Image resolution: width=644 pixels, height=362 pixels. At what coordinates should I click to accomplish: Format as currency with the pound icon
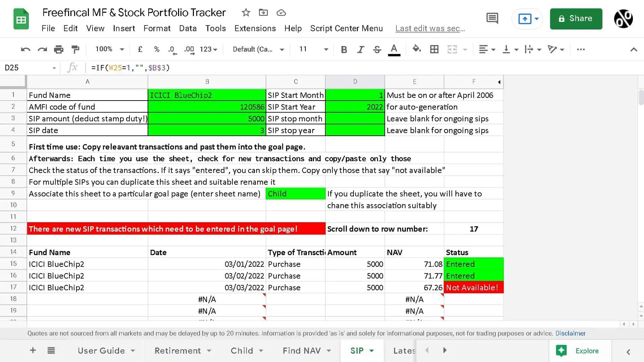[x=140, y=49]
